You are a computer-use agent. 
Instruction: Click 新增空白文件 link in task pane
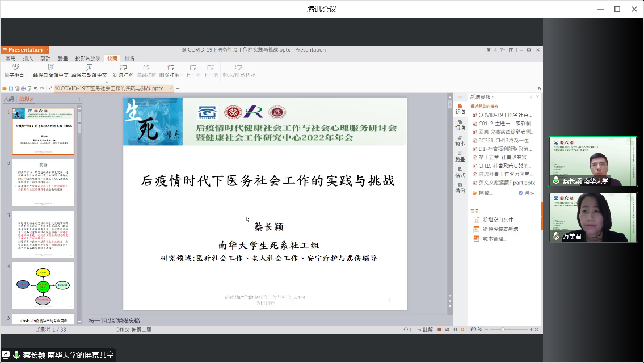click(x=498, y=220)
